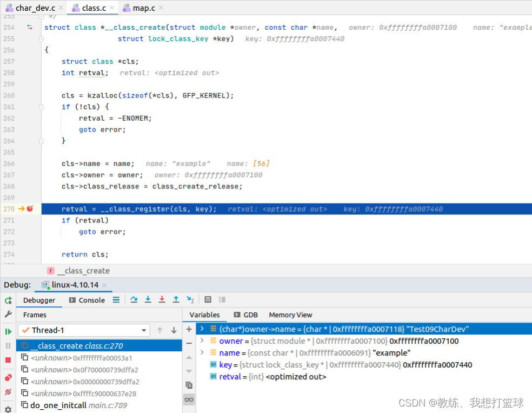532x413 pixels.
Task: Click the gutter arrows icon on line 254
Action: click(30, 27)
